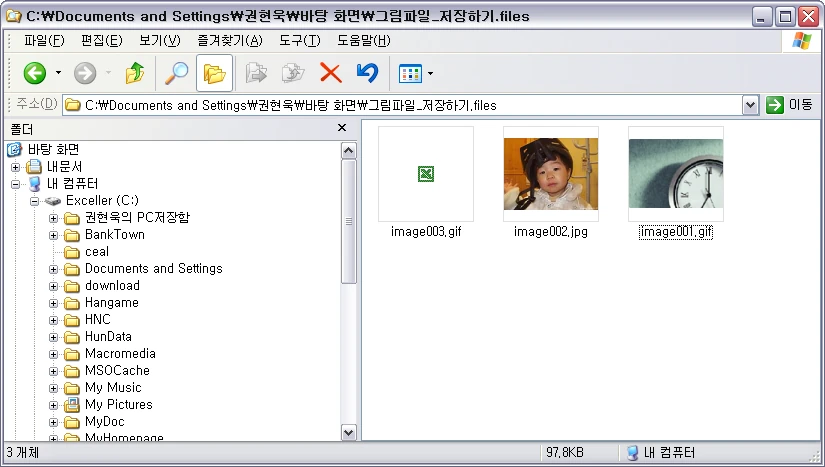825x467 pixels.
Task: Select the image003.gif thumbnail
Action: coord(426,174)
